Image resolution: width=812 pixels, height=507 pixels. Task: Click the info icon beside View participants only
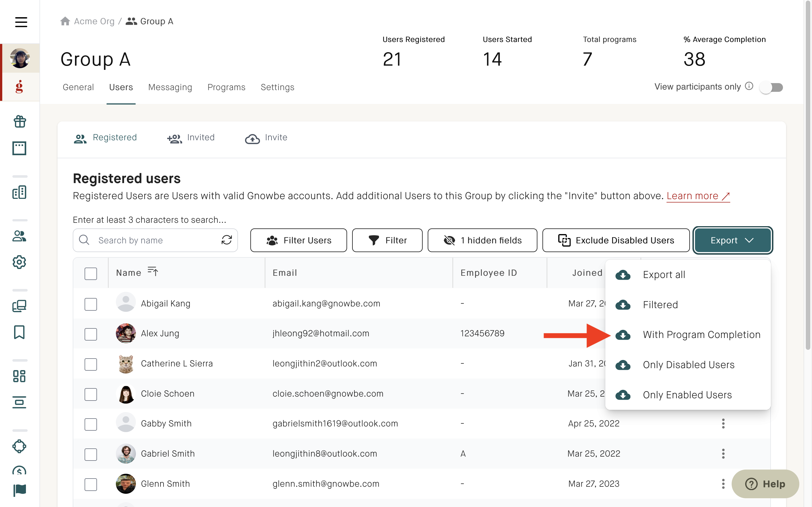[x=749, y=86]
